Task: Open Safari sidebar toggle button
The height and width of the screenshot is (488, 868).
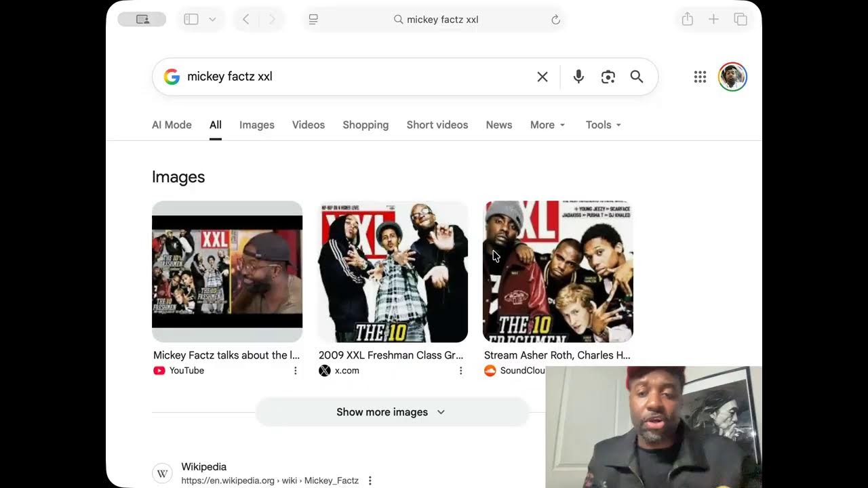Action: pos(191,20)
